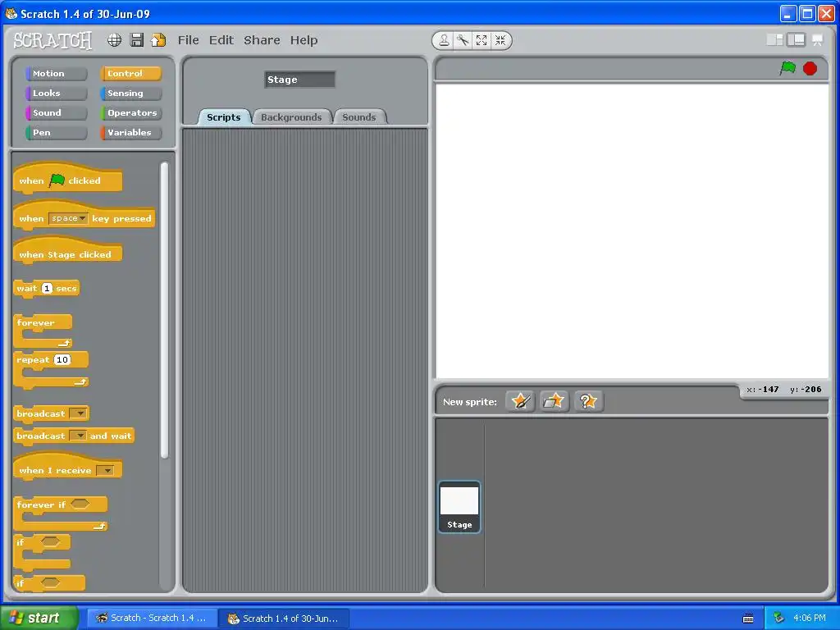Image resolution: width=840 pixels, height=630 pixels.
Task: Click the Stage name field
Action: (x=299, y=80)
